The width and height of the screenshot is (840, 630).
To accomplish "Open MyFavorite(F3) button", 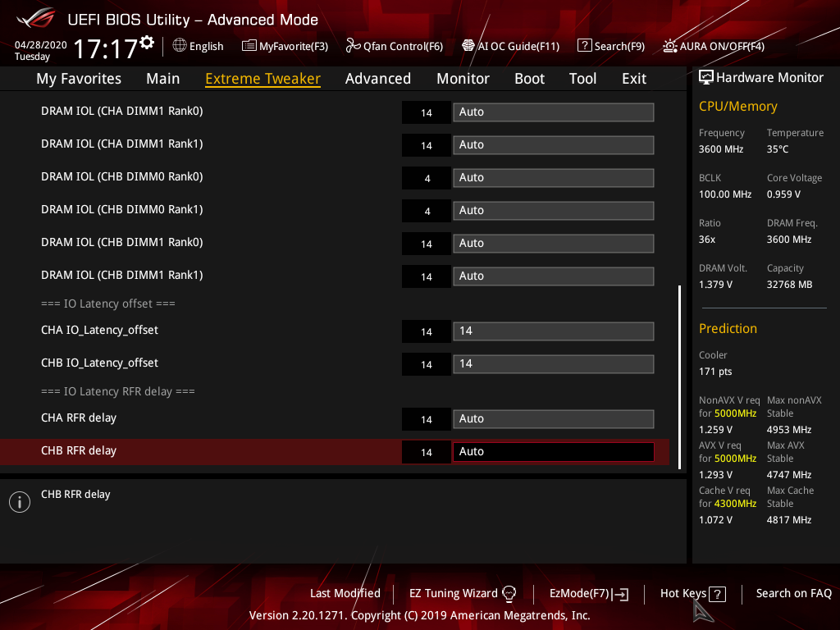I will [x=285, y=46].
